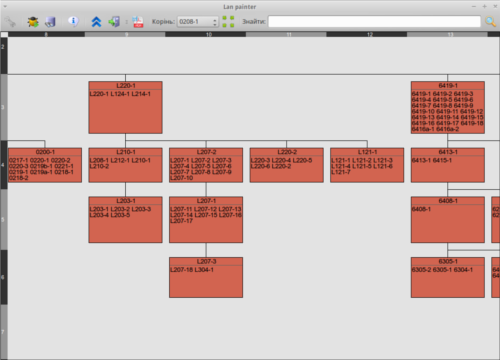Viewport: 500px width, 360px height.
Task: Click the L124-1 entry in node L220-1
Action: pyautogui.click(x=120, y=94)
